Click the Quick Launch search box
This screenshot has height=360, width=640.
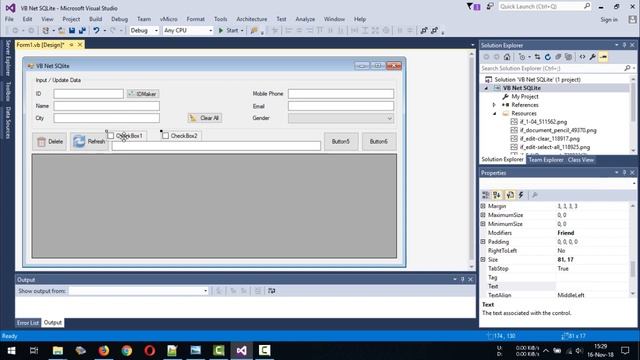[x=544, y=6]
